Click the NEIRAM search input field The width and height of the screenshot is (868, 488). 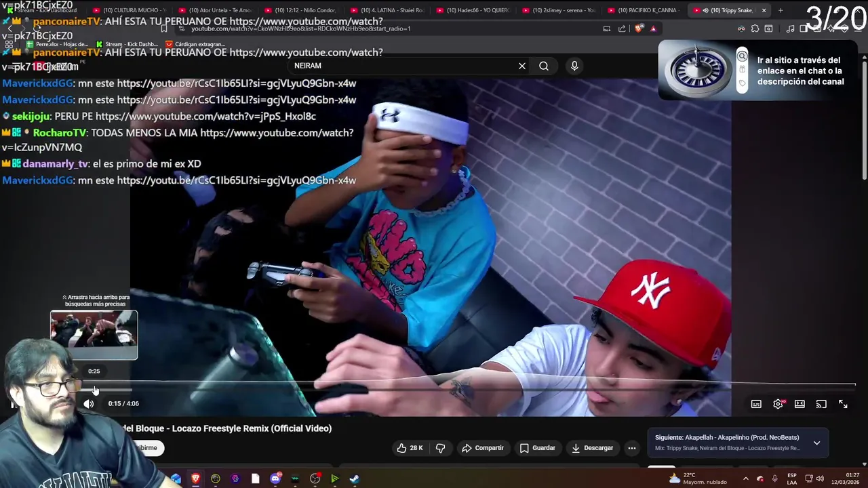click(x=403, y=66)
